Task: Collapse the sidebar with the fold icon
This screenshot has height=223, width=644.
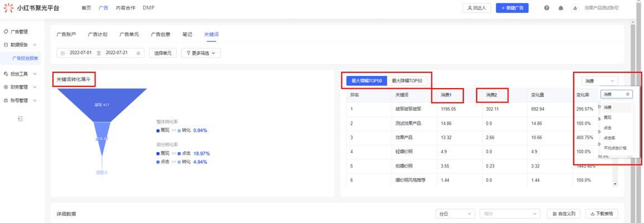Action: click(20, 118)
